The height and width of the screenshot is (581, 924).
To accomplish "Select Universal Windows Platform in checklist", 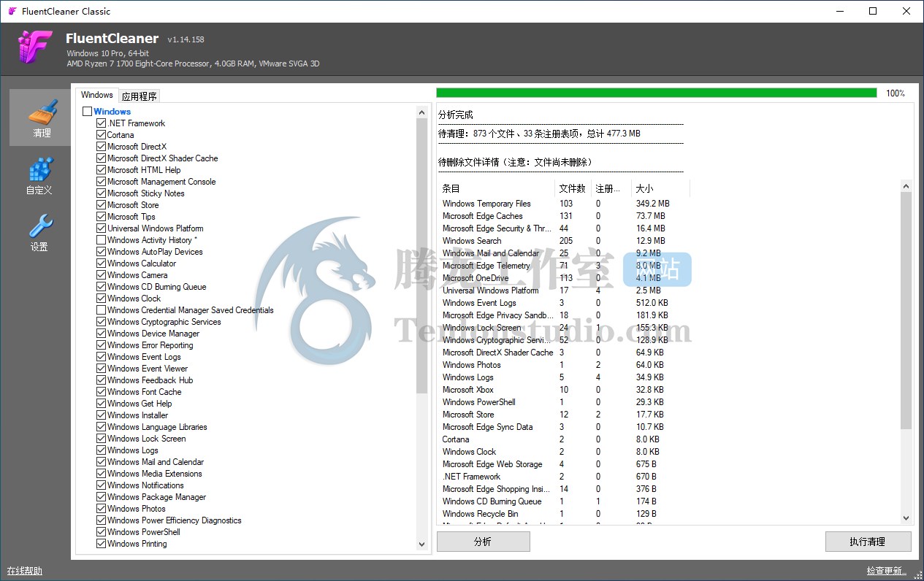I will 156,228.
